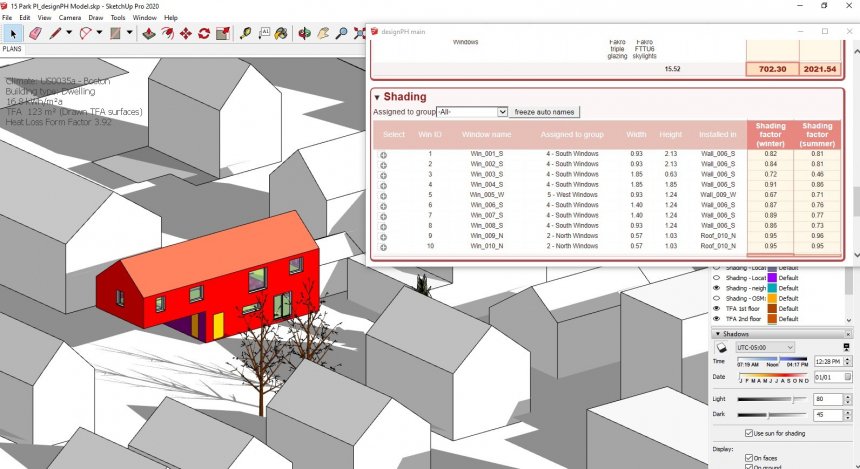Select the Offset tool
The height and width of the screenshot is (469, 860).
coord(167,34)
